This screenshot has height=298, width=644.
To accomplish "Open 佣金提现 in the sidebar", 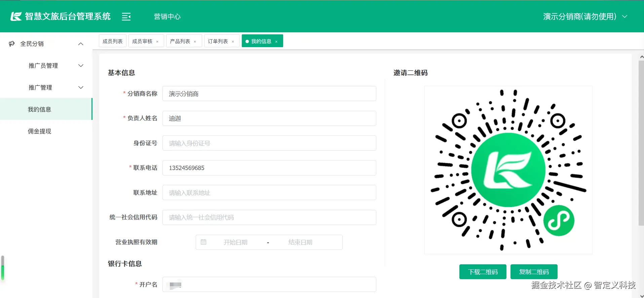I will (46, 131).
